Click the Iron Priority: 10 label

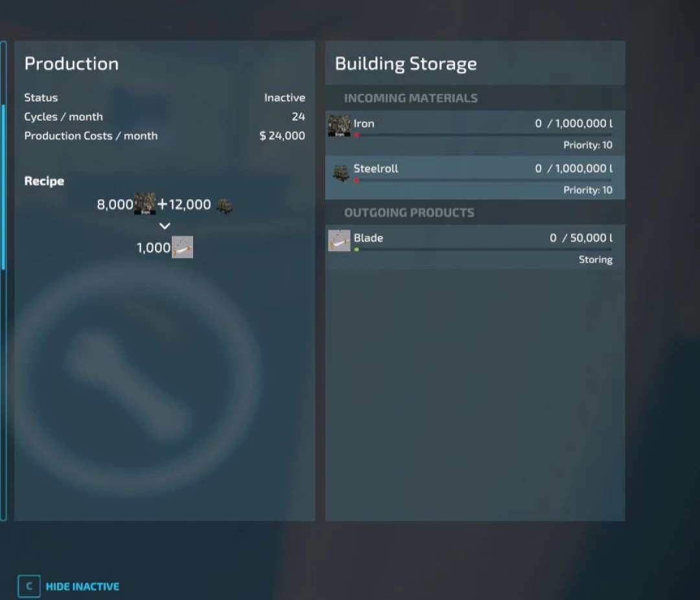(x=587, y=145)
